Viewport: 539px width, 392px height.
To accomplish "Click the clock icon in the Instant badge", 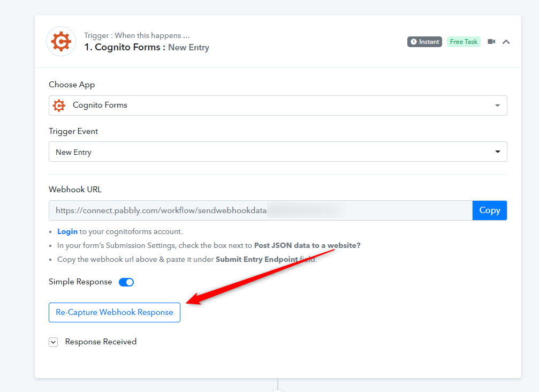I will (413, 42).
